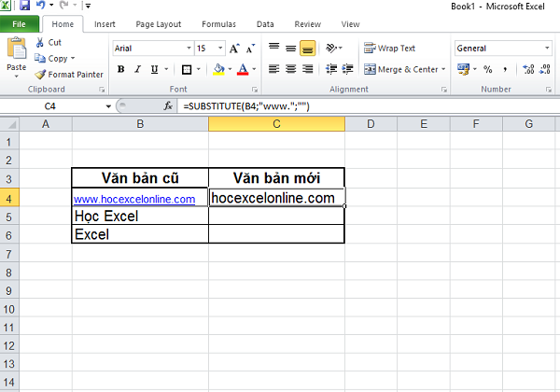
Task: Click the Copy icon
Action: pyautogui.click(x=39, y=58)
